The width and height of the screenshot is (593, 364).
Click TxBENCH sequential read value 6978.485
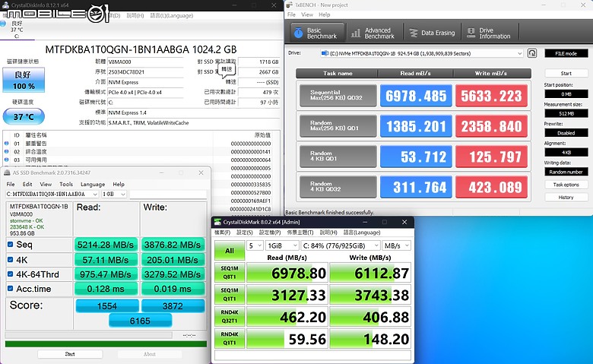[x=416, y=96]
